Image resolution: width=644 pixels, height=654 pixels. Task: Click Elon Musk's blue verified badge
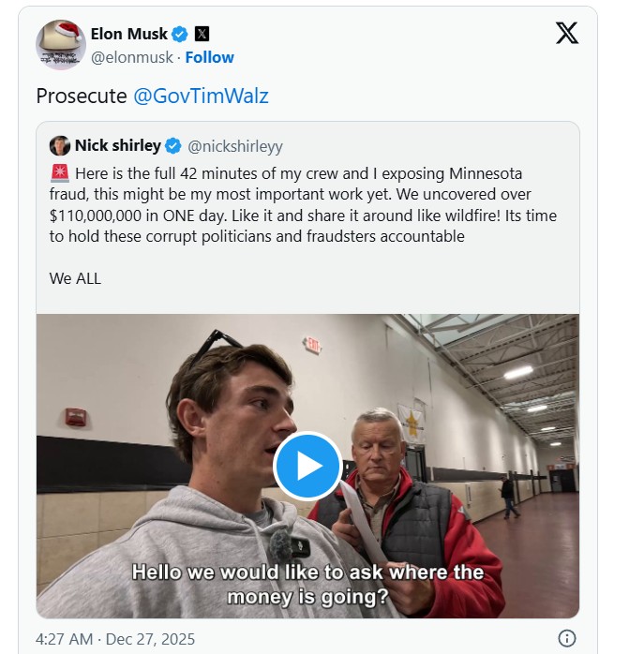(x=180, y=35)
